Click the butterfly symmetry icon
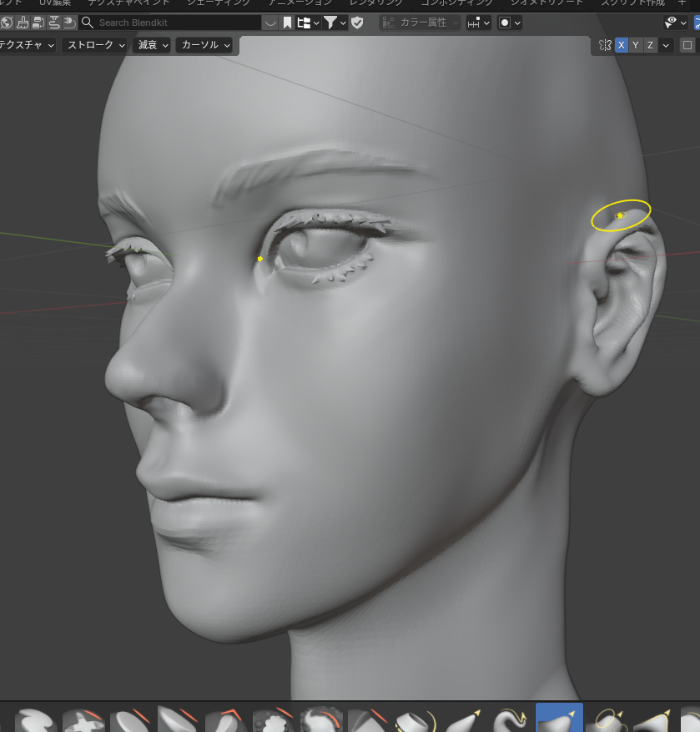Image resolution: width=700 pixels, height=732 pixels. (605, 45)
